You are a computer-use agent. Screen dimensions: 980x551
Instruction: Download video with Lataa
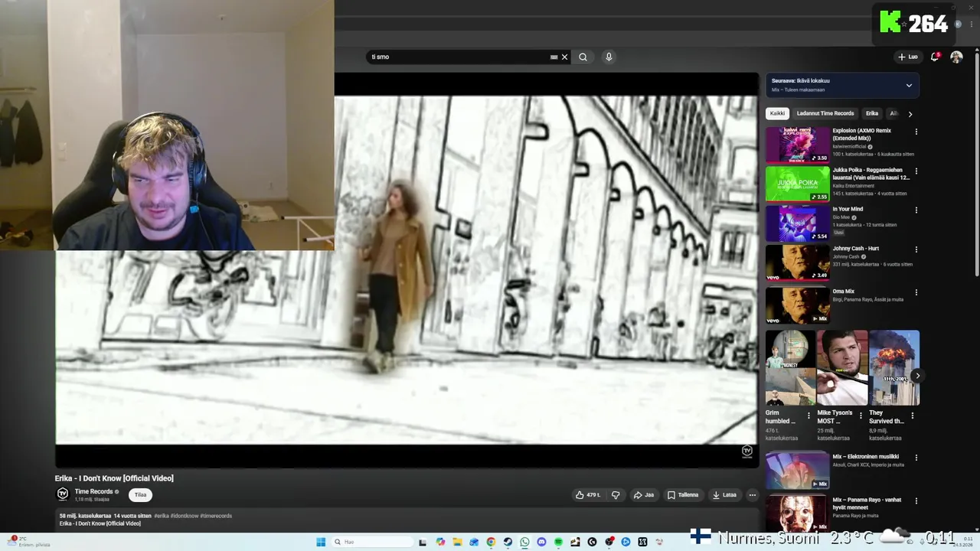[724, 495]
